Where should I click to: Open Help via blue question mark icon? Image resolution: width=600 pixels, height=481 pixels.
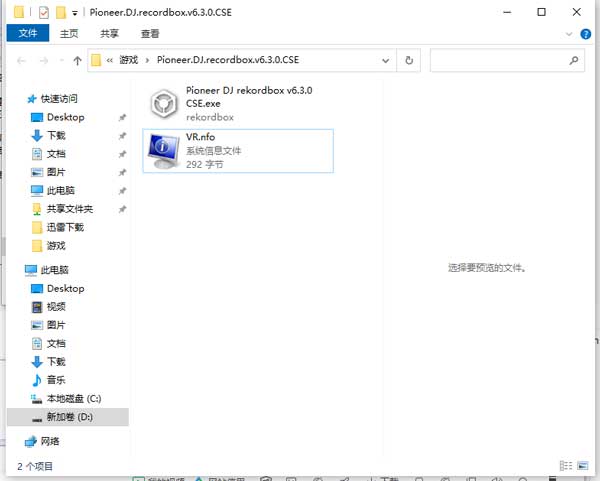[x=585, y=34]
